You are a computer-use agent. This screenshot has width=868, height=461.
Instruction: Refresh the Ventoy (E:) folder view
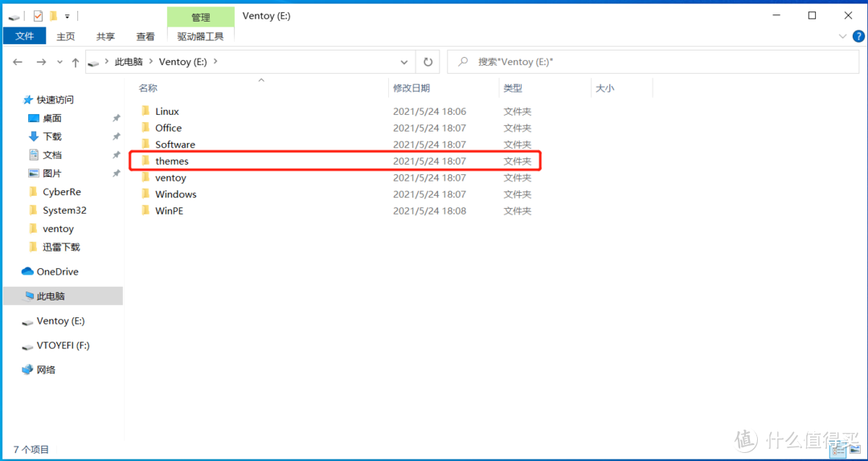(x=428, y=62)
